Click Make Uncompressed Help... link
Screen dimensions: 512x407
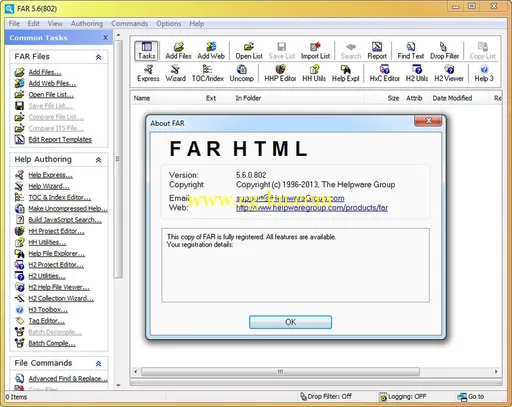[68, 209]
